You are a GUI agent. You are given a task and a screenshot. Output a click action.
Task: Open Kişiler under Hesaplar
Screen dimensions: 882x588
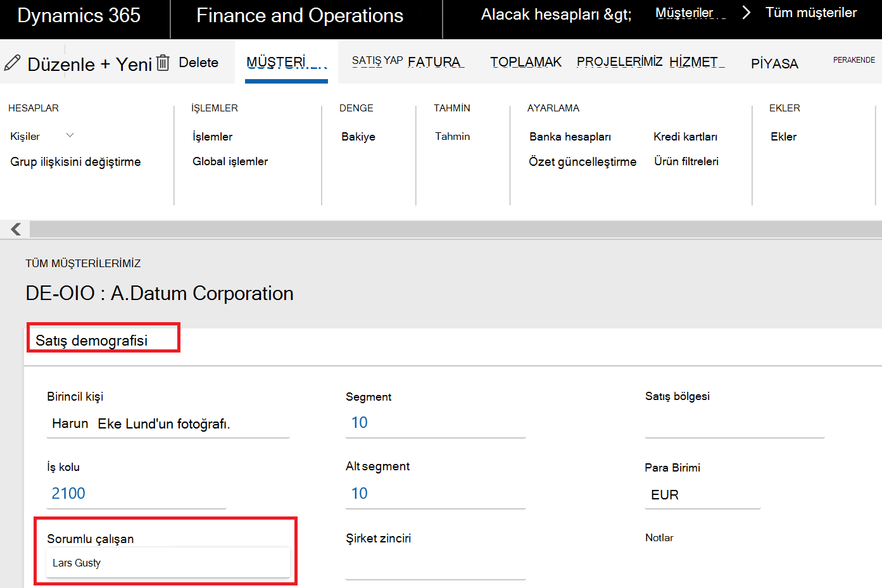click(x=25, y=136)
